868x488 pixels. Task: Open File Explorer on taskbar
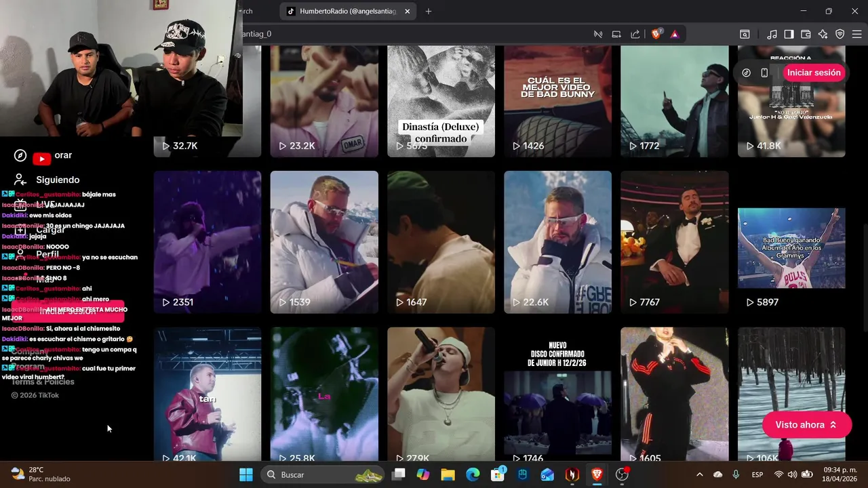pyautogui.click(x=448, y=474)
